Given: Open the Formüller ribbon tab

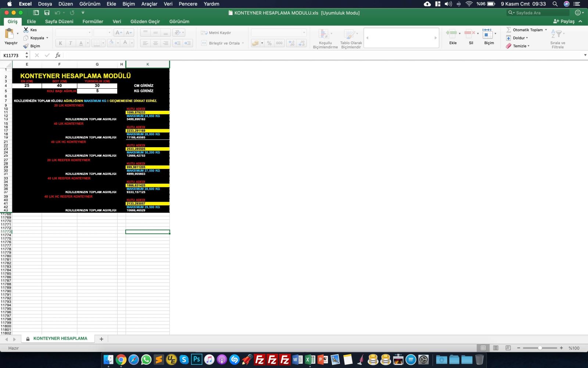Looking at the screenshot, I should [x=93, y=22].
